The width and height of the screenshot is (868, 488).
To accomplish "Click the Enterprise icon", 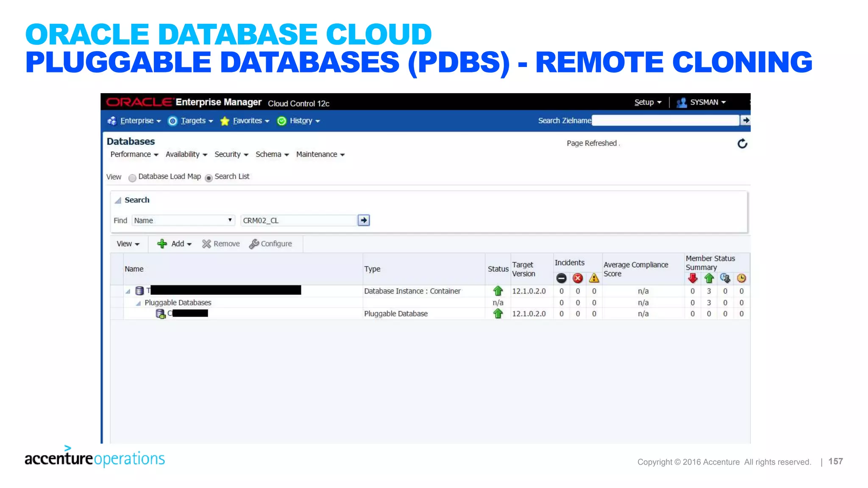I will point(112,121).
